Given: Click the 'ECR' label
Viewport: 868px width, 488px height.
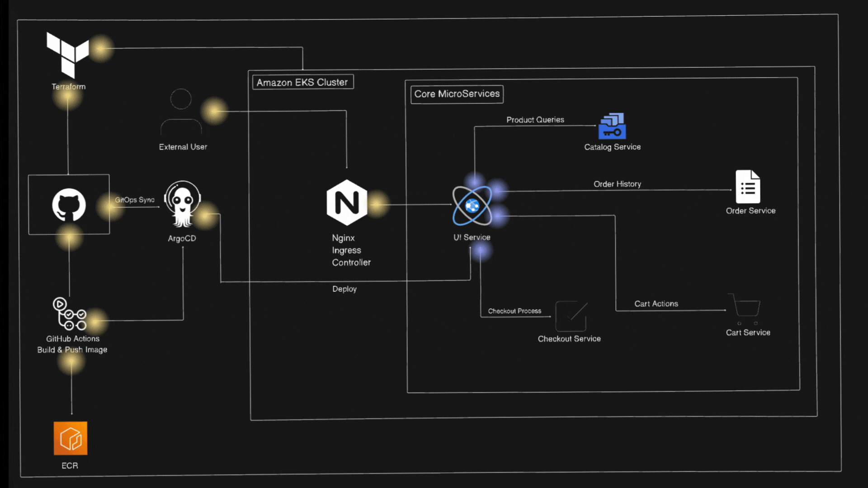Looking at the screenshot, I should (x=70, y=465).
